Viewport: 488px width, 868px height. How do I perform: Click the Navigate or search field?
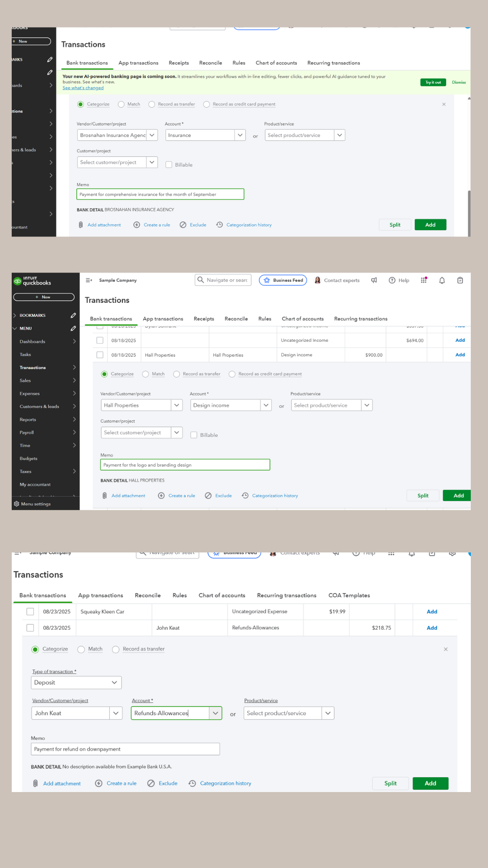coord(223,280)
